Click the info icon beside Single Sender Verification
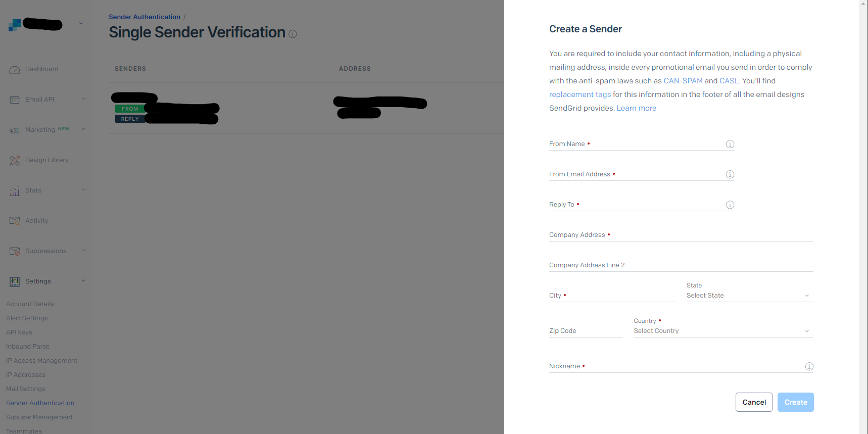 [293, 34]
